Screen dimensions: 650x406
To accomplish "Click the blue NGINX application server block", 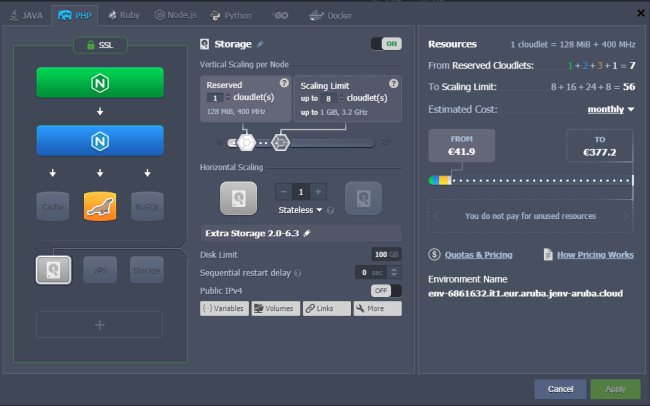I will [99, 141].
